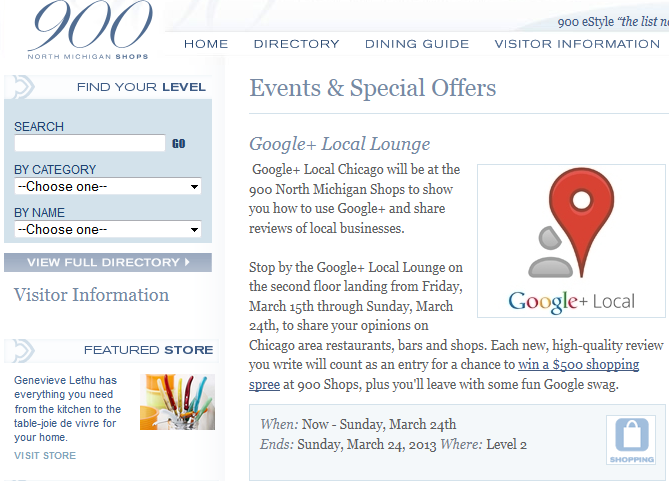
Task: Click the Visit Store link
Action: (45, 455)
